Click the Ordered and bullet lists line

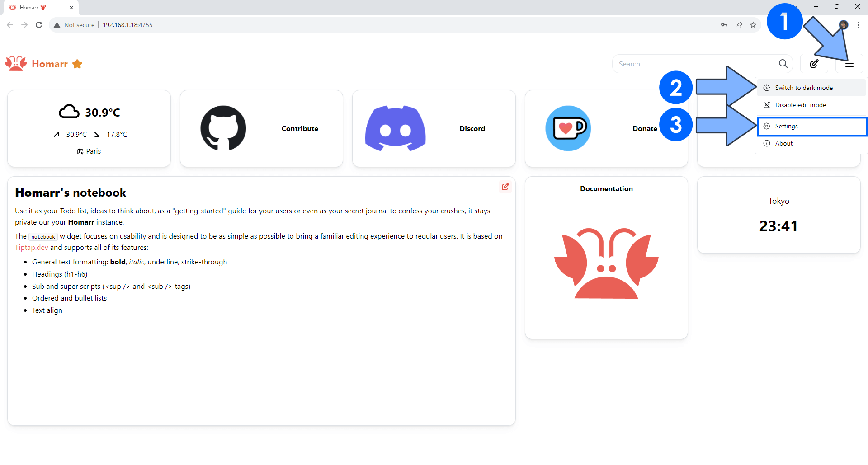[x=69, y=298]
